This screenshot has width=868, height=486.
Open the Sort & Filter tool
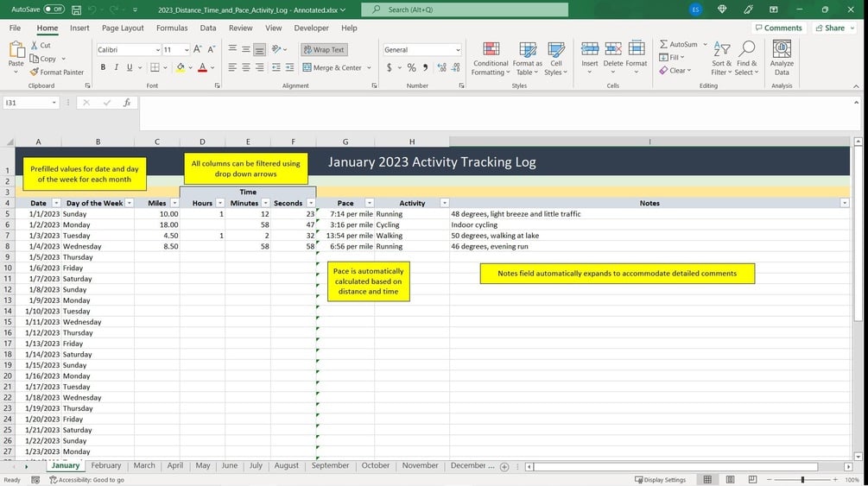[x=721, y=58]
